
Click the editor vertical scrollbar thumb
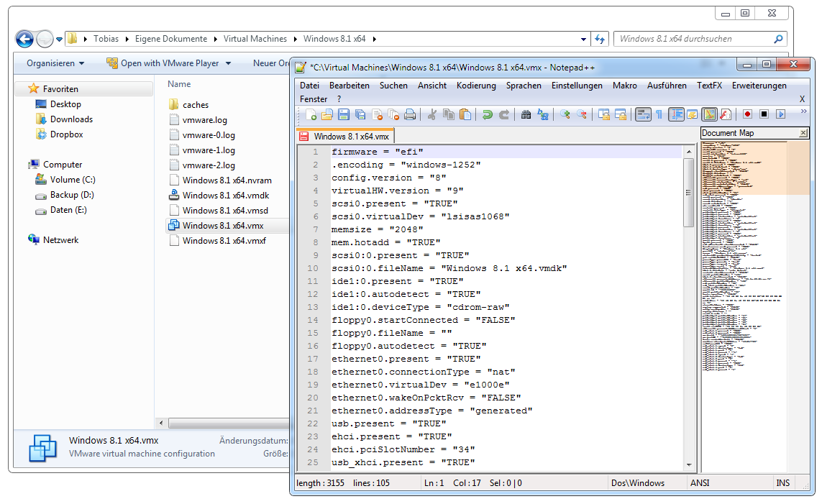[688, 192]
